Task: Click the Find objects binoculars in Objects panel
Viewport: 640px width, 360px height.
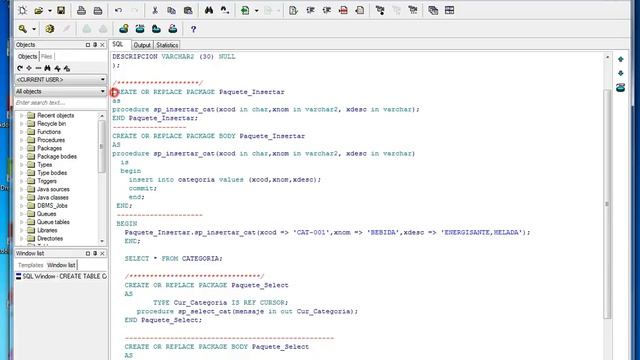Action: click(47, 68)
